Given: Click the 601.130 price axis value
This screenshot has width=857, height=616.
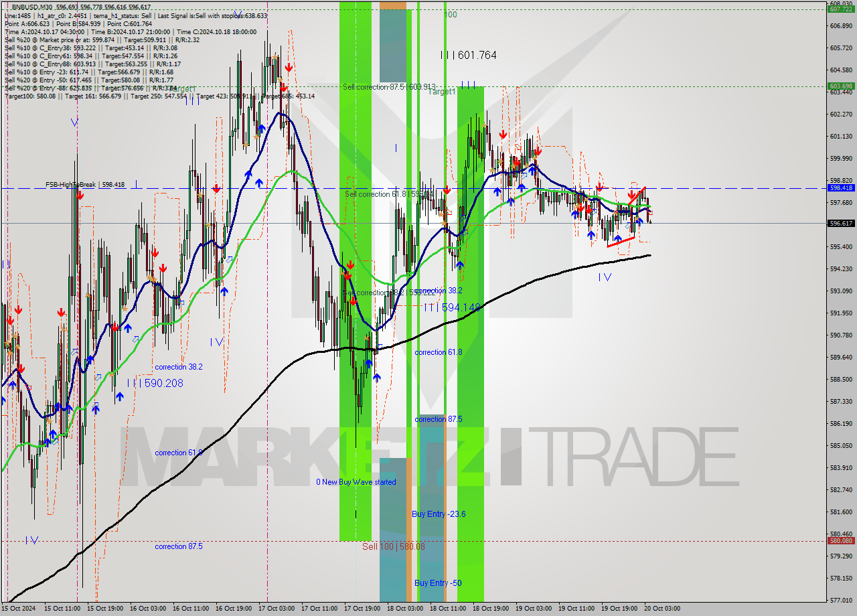Looking at the screenshot, I should tap(841, 137).
